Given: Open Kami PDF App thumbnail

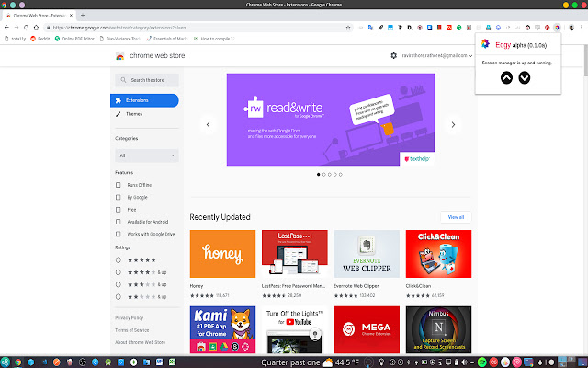Looking at the screenshot, I should (222, 329).
